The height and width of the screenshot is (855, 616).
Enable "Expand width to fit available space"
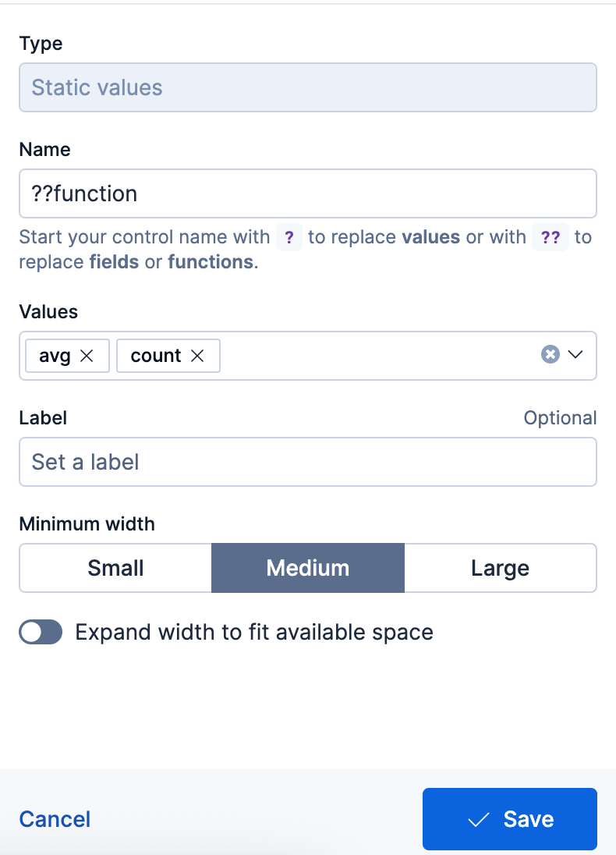tap(41, 632)
